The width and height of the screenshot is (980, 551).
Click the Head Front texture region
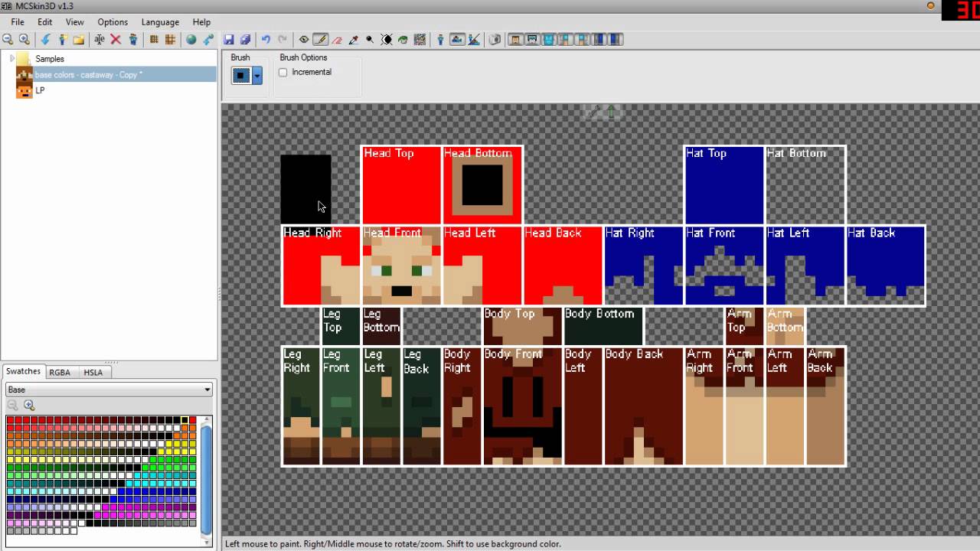point(402,266)
